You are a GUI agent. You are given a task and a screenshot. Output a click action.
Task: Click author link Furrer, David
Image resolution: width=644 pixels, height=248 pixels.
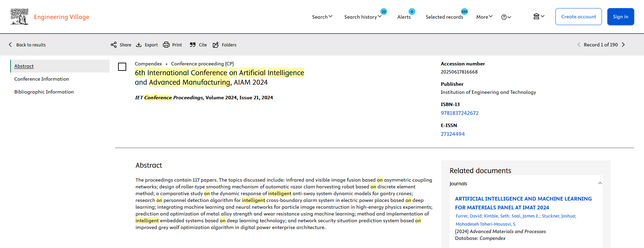(x=469, y=216)
